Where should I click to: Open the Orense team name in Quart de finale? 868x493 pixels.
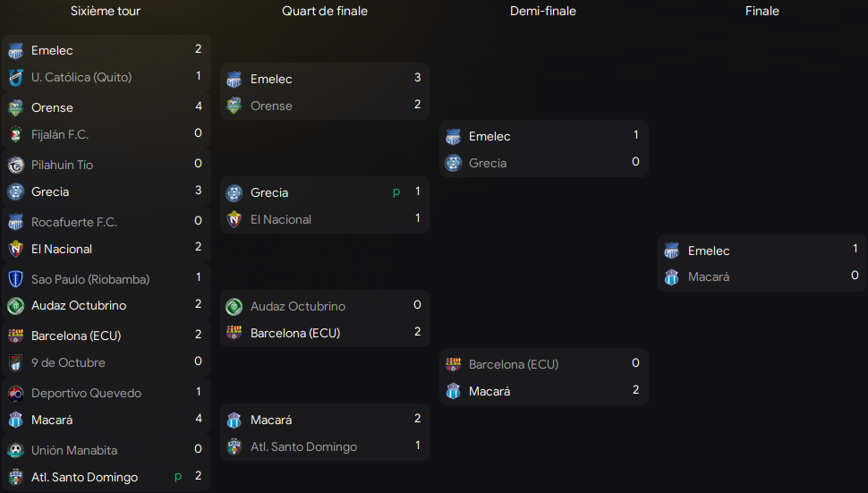[x=271, y=106]
